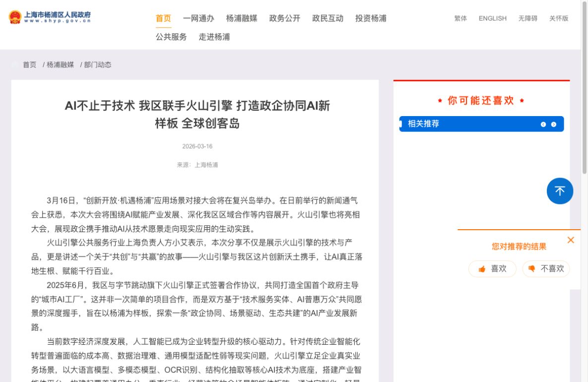Click the 不喜欢 thumbs-down button
Screen dimensions: 588x382
[546, 269]
